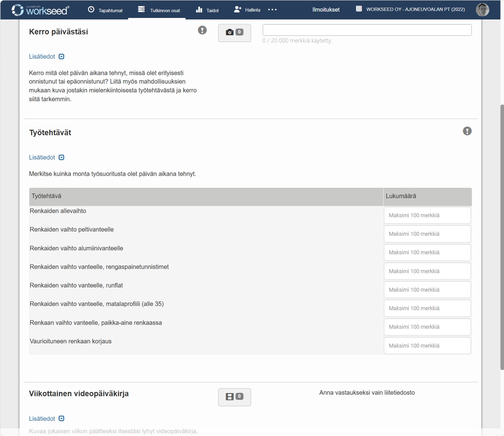This screenshot has width=504, height=436.
Task: Open Ilmoitukset notifications
Action: click(326, 10)
